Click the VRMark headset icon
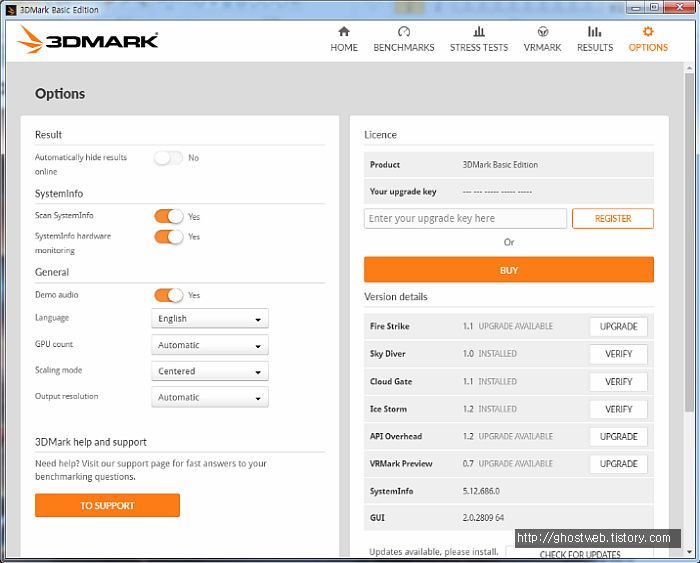This screenshot has height=563, width=700. click(542, 31)
